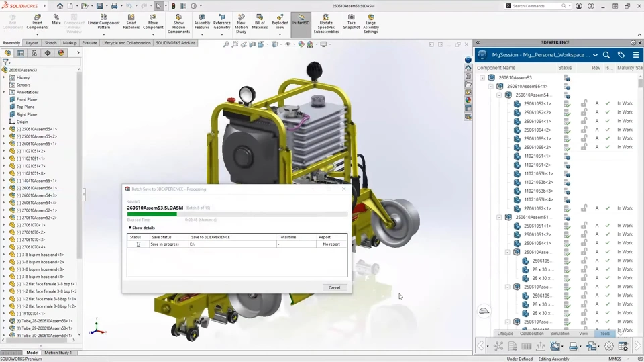This screenshot has width=644, height=362.
Task: Click the Search Commands field
Action: click(x=537, y=6)
